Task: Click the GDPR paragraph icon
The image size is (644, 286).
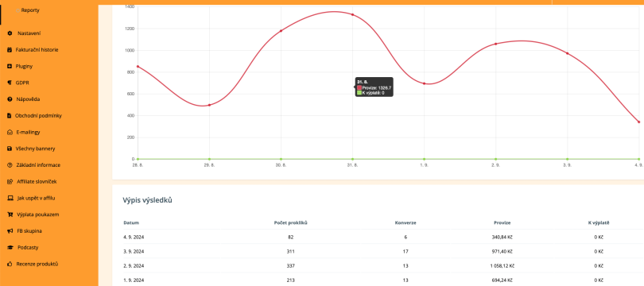Action: click(x=10, y=83)
